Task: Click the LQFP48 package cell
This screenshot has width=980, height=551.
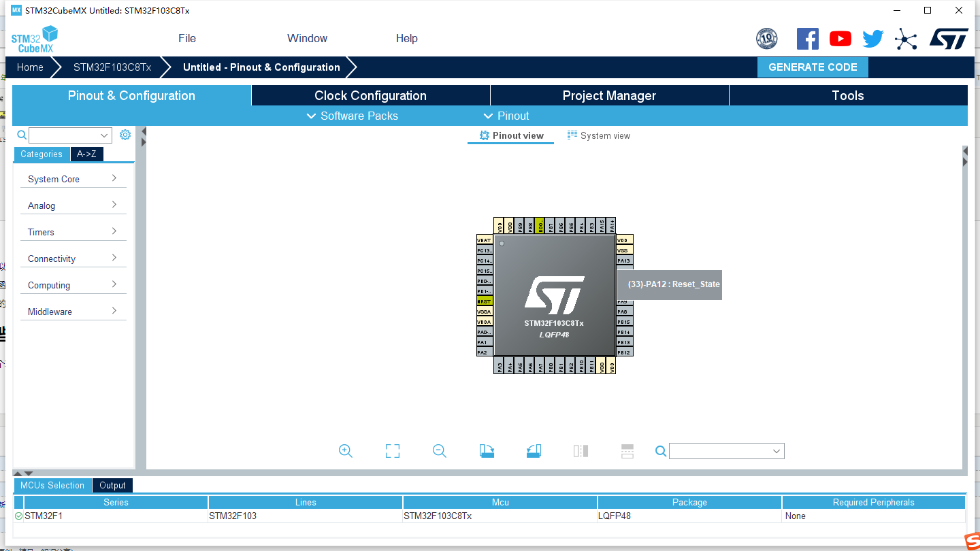Action: [x=689, y=516]
